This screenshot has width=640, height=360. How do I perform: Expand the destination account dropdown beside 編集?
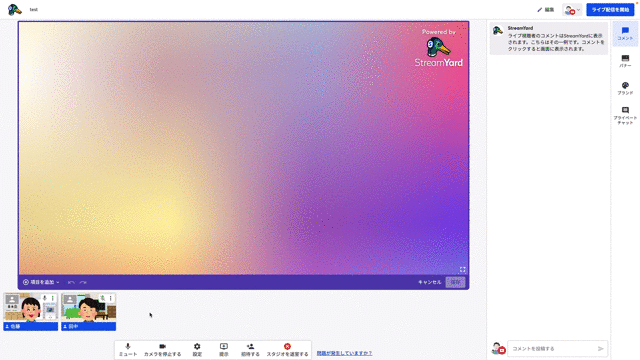click(572, 10)
